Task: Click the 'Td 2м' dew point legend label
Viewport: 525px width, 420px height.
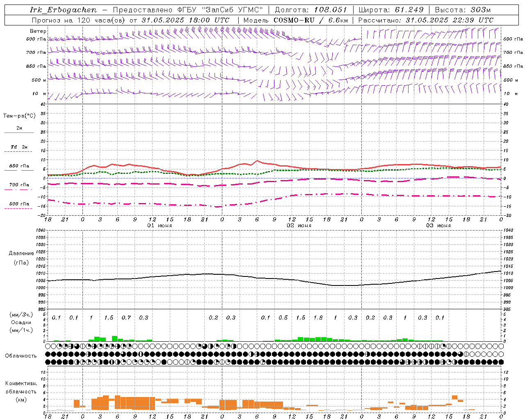Action: click(19, 147)
